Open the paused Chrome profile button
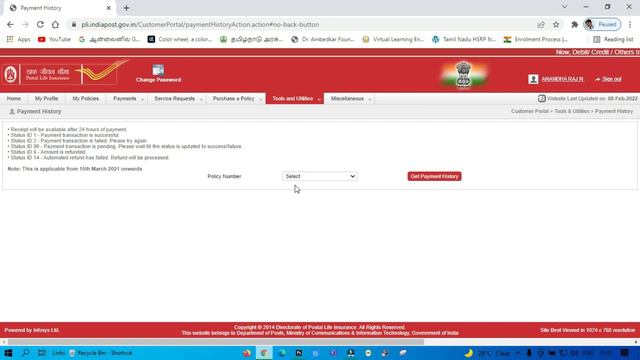 (x=602, y=24)
